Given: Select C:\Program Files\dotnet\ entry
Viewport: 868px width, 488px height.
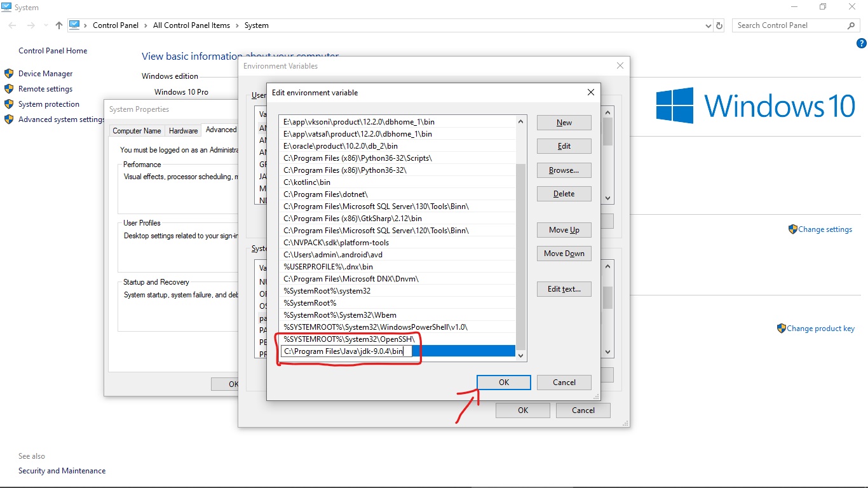Looking at the screenshot, I should (397, 194).
